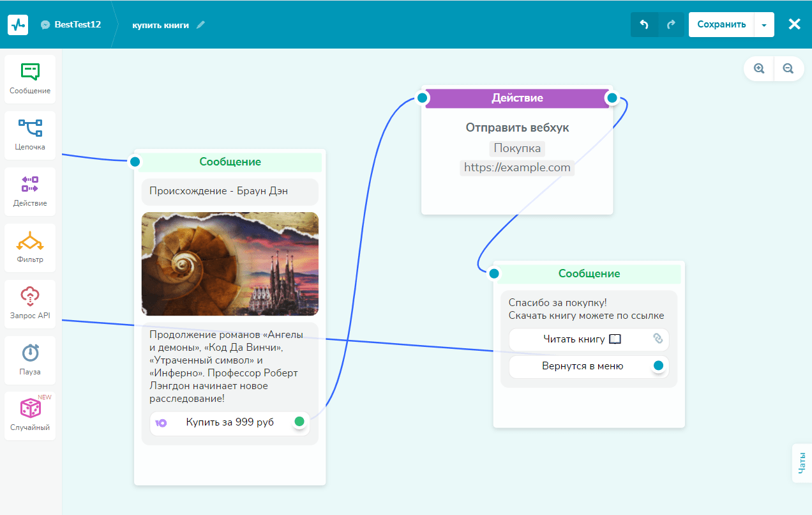This screenshot has width=812, height=515.
Task: Click the "Читать книгу" button
Action: pyautogui.click(x=589, y=339)
